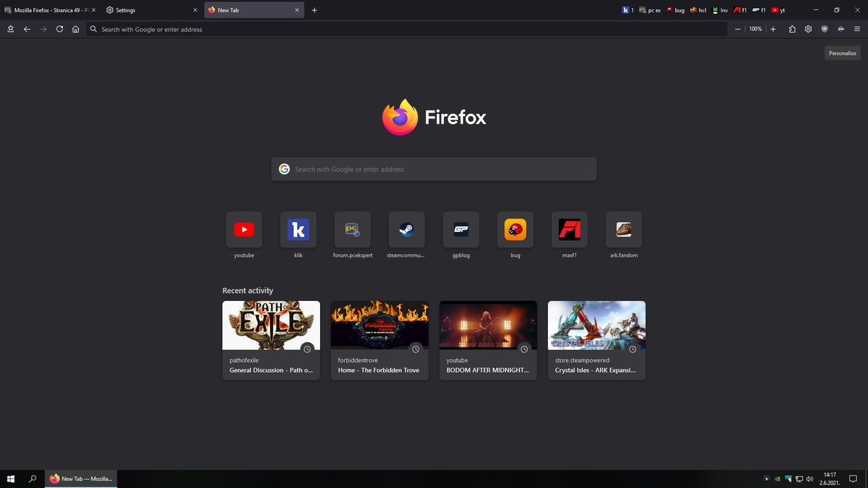Open a new tab with plus button
Screen dimensions: 868x488
click(315, 10)
